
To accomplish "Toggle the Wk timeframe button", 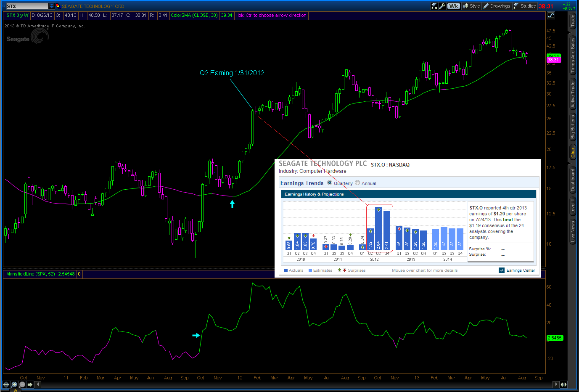I will pos(454,6).
